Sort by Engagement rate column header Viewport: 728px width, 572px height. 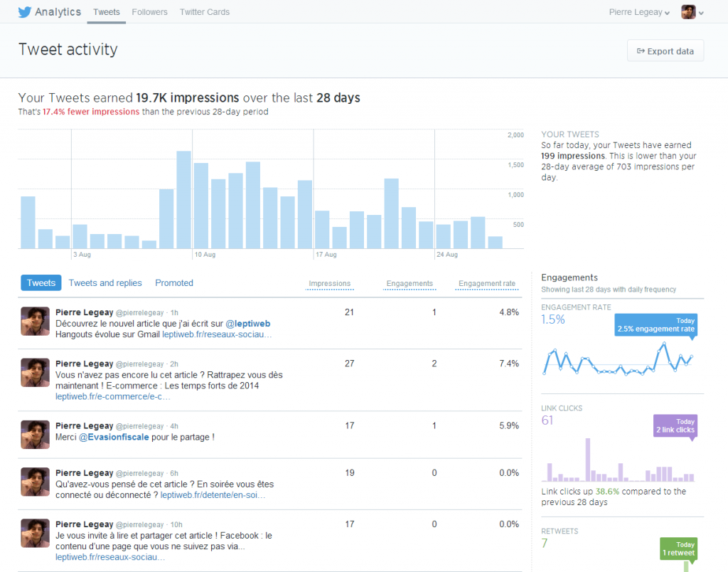click(487, 283)
